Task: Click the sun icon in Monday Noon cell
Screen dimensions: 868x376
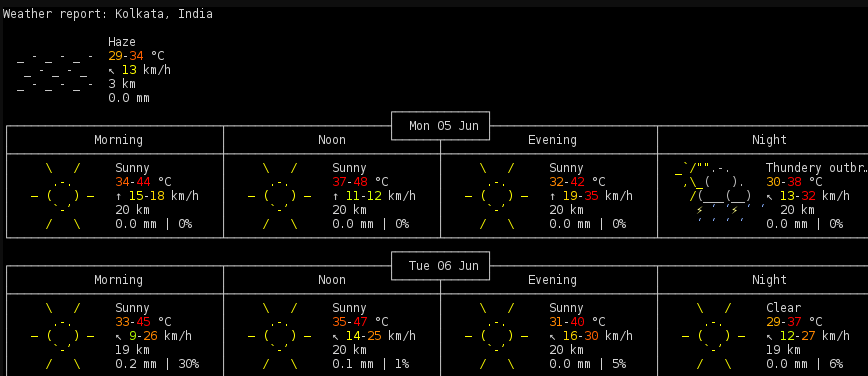Action: click(279, 196)
